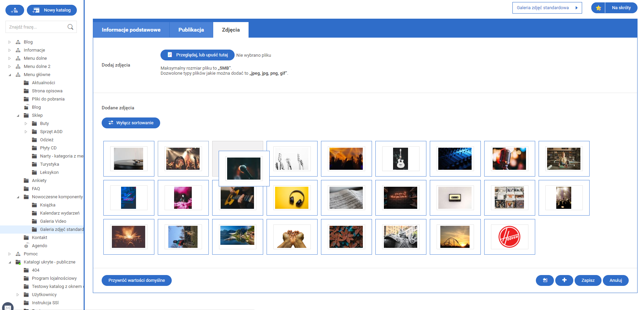Viewport: 644px width, 310px height.
Task: Open the Informacje podstawowe tab
Action: click(131, 30)
